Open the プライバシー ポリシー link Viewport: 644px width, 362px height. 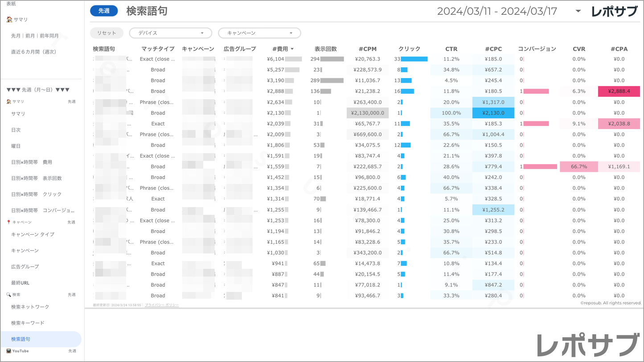click(162, 305)
